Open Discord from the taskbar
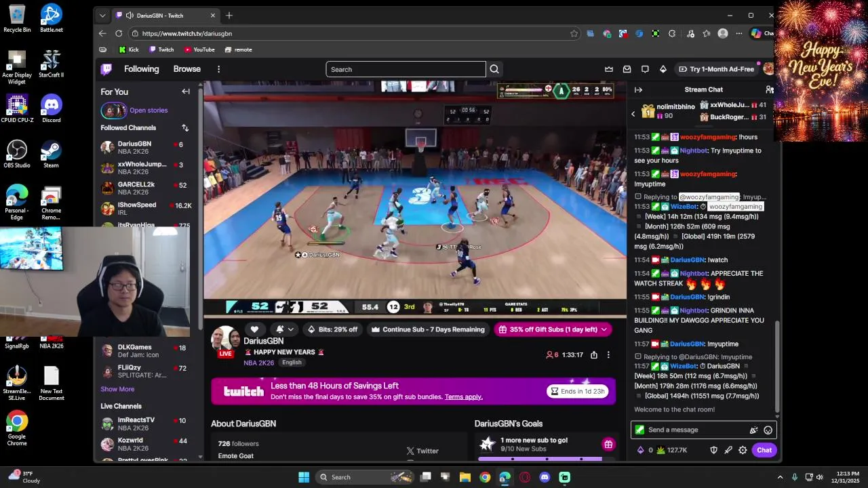This screenshot has width=868, height=488. 545,477
